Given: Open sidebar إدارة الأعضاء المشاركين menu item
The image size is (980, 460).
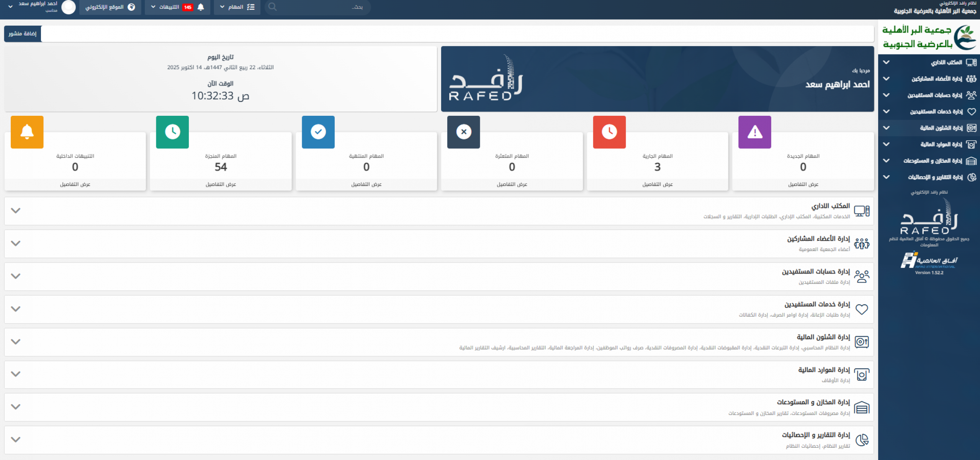Looking at the screenshot, I should [936, 79].
